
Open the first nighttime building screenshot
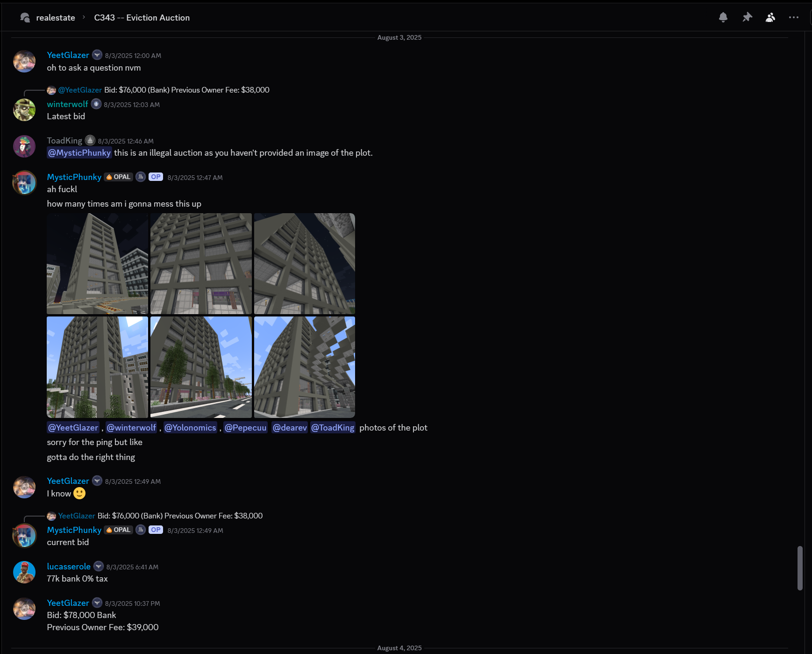tap(97, 264)
